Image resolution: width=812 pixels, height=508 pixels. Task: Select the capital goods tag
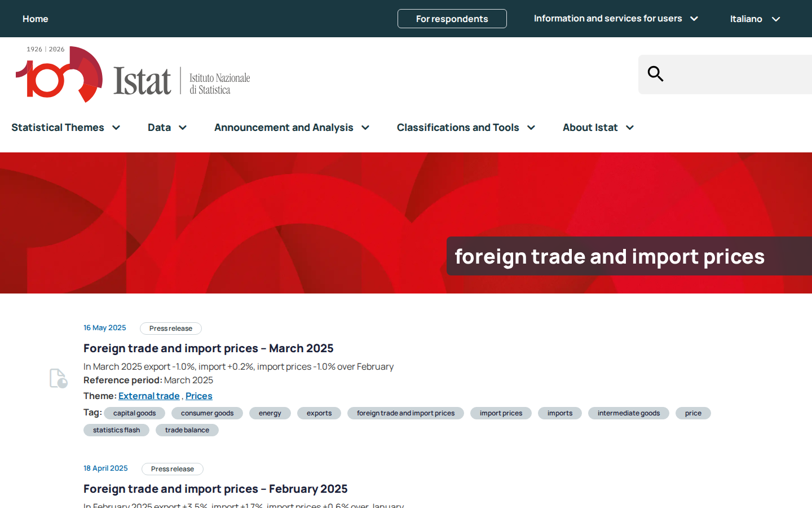(x=134, y=413)
